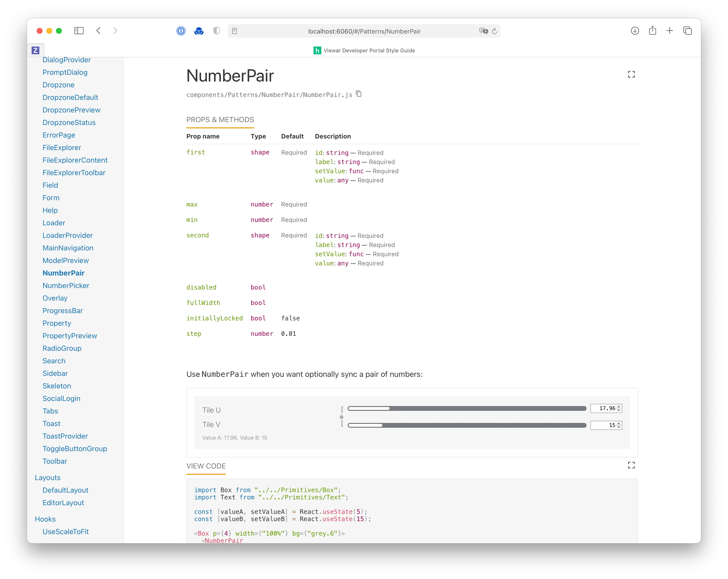The width and height of the screenshot is (728, 579).
Task: Go to the DropzonePreview page
Action: [x=71, y=110]
